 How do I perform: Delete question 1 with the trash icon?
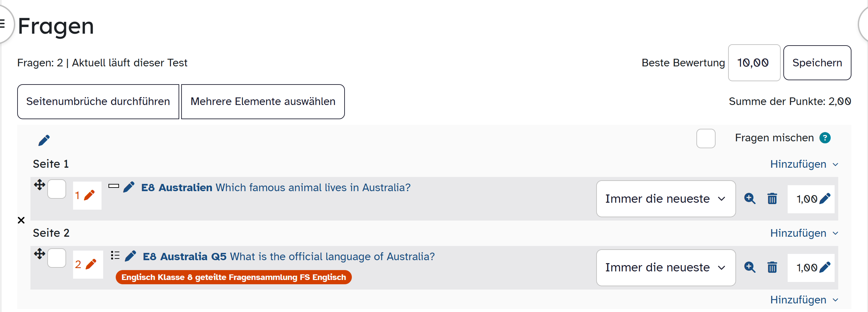pyautogui.click(x=772, y=198)
